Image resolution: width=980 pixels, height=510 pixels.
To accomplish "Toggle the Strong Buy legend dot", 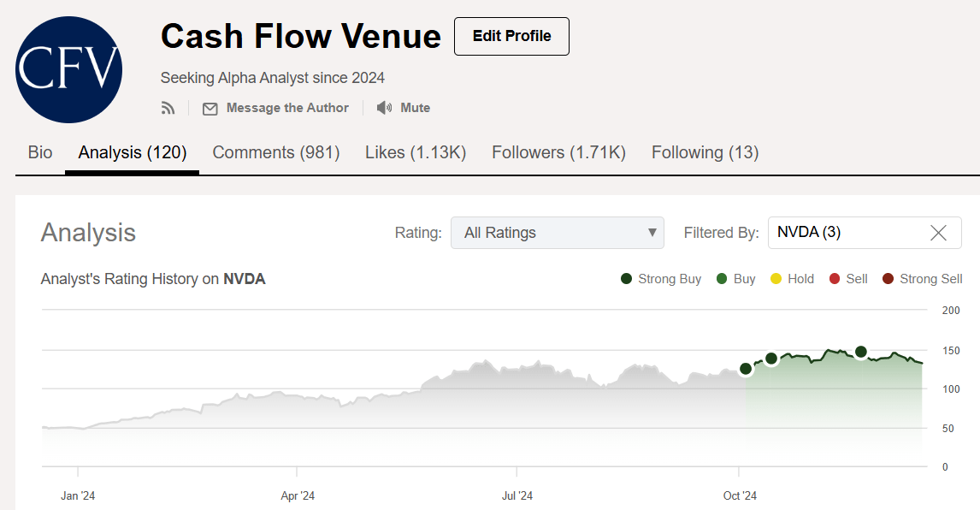I will pos(627,279).
